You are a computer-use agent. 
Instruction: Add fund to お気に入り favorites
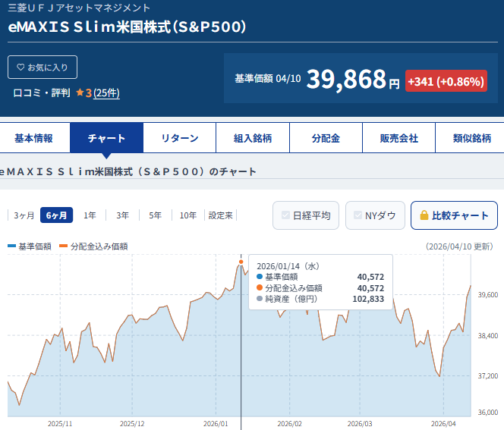pyautogui.click(x=43, y=67)
